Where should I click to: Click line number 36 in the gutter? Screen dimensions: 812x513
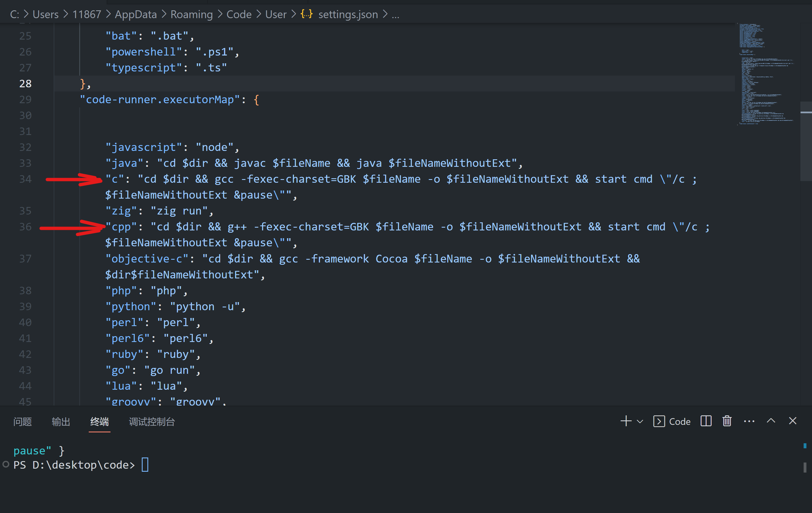click(x=25, y=227)
